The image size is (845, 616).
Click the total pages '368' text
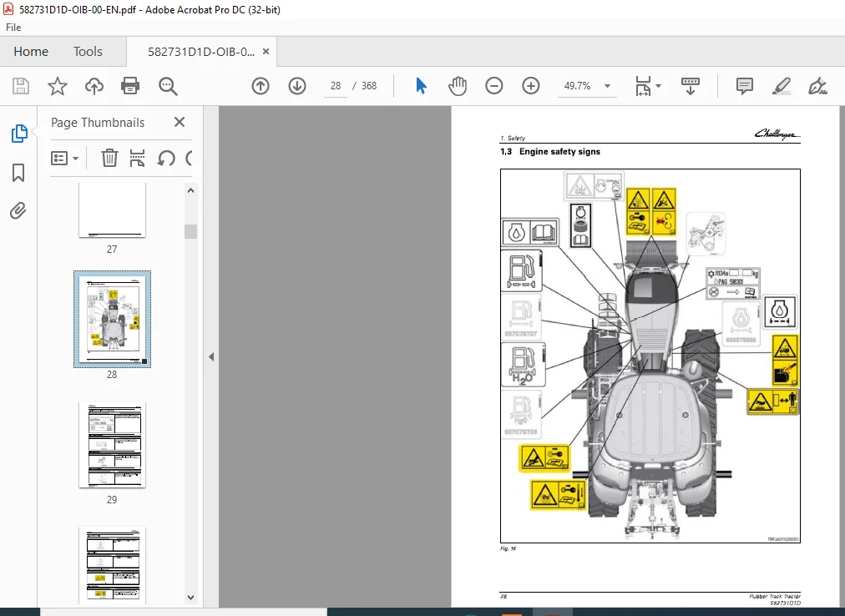[369, 86]
